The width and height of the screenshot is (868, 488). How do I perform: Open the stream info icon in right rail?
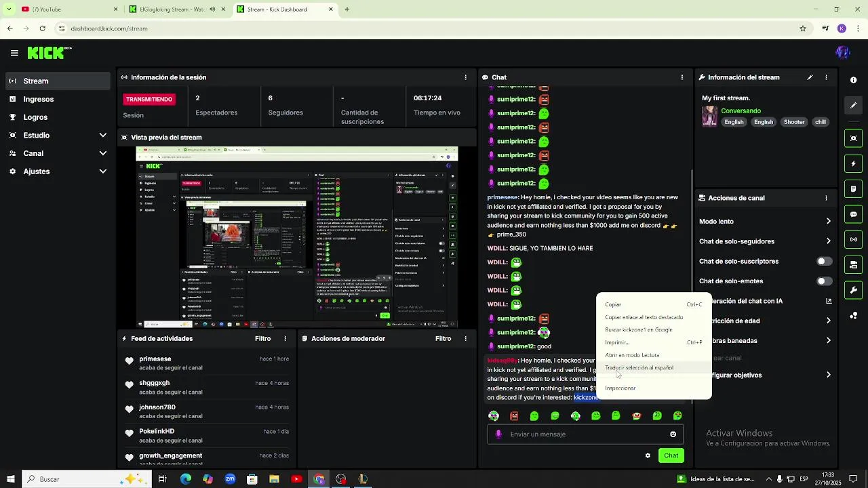[x=853, y=80]
